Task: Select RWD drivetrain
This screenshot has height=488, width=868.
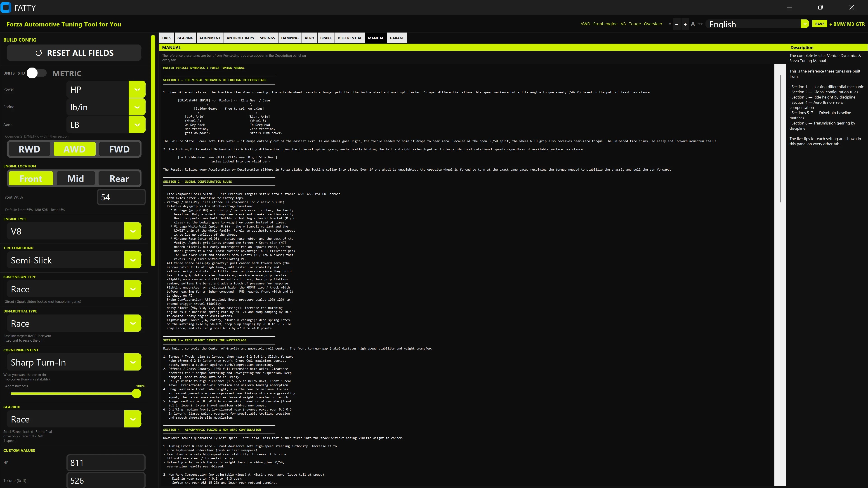Action: tap(29, 149)
